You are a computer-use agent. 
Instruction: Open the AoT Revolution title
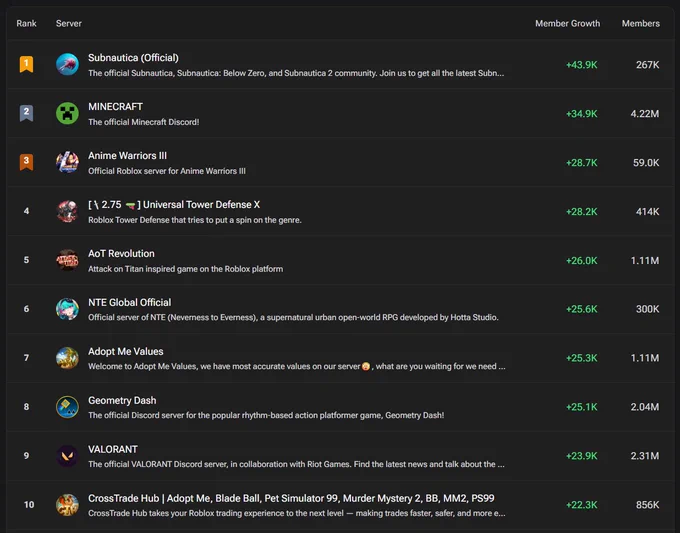121,254
